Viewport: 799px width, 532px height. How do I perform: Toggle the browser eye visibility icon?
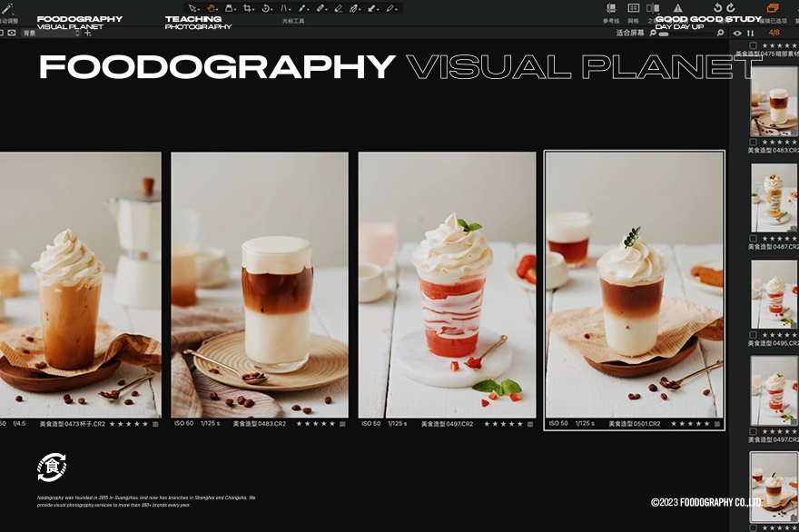[x=737, y=33]
